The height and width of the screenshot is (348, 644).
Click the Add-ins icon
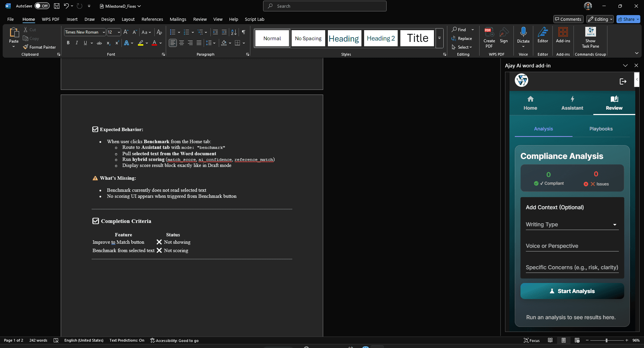(563, 32)
